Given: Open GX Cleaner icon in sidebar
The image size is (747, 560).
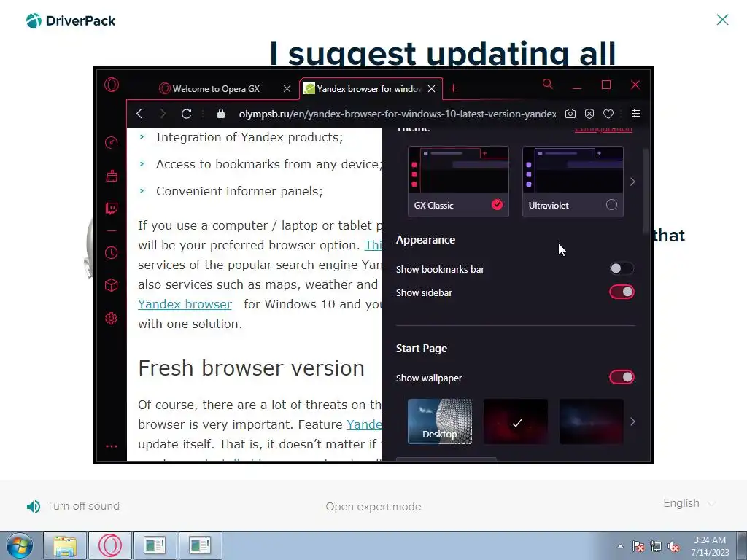Looking at the screenshot, I should pos(112,176).
